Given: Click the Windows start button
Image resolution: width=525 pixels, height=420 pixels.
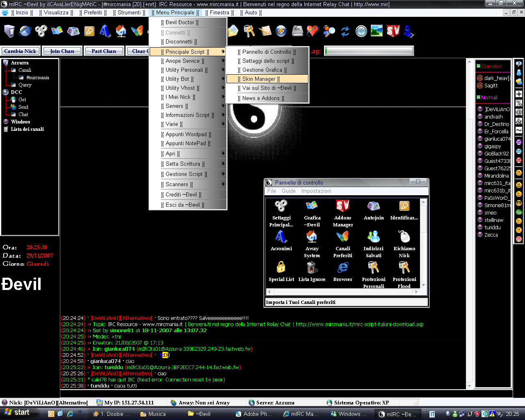Looking at the screenshot, I should click(17, 413).
